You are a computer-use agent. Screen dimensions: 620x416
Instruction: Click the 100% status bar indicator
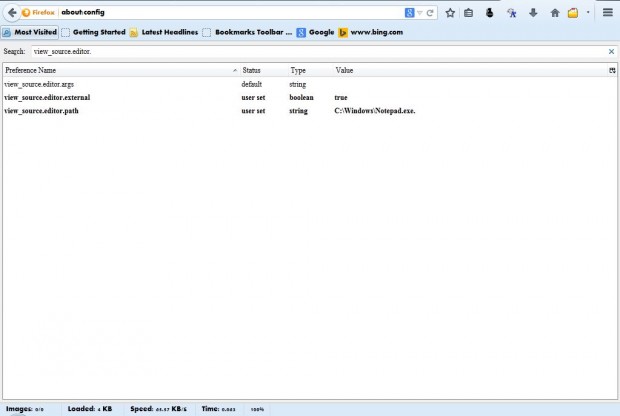(x=257, y=409)
